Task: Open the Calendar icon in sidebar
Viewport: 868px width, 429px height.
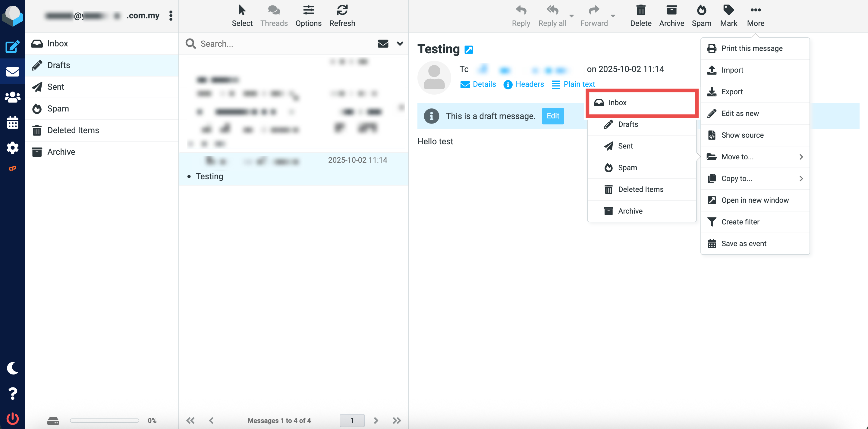Action: (x=12, y=123)
